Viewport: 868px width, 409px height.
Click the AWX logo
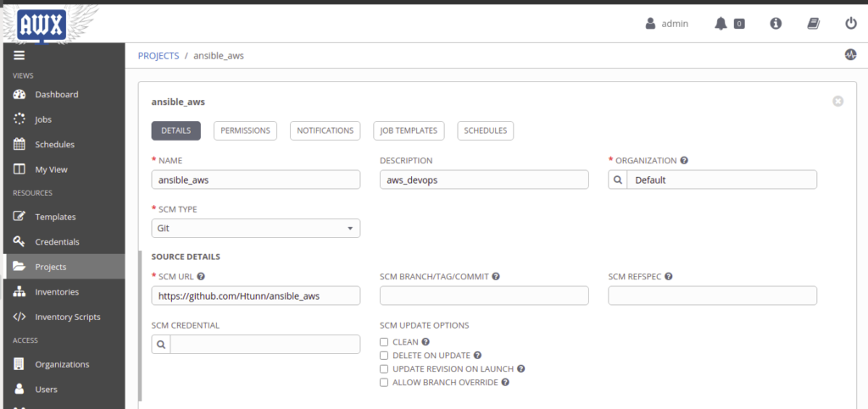[42, 25]
